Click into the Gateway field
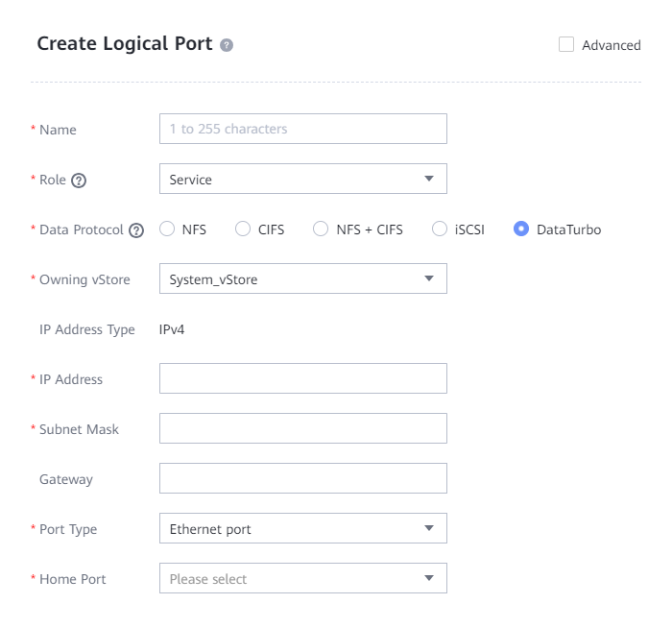The height and width of the screenshot is (628, 672). point(302,478)
